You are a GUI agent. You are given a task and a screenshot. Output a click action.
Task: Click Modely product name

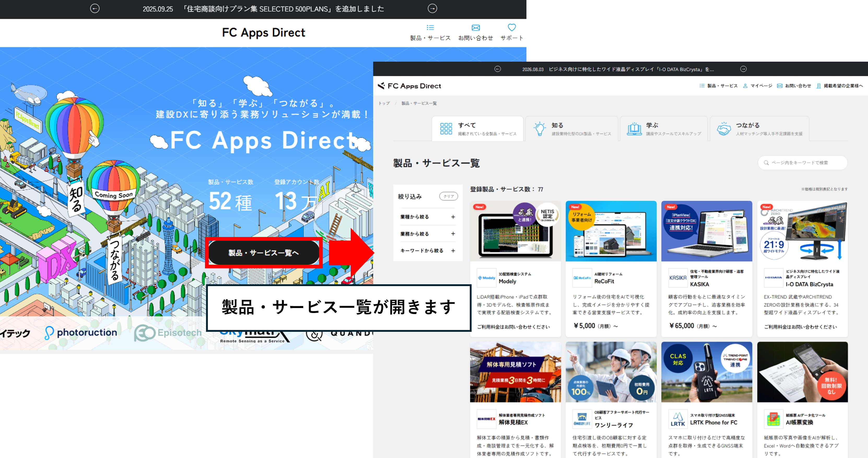point(507,281)
